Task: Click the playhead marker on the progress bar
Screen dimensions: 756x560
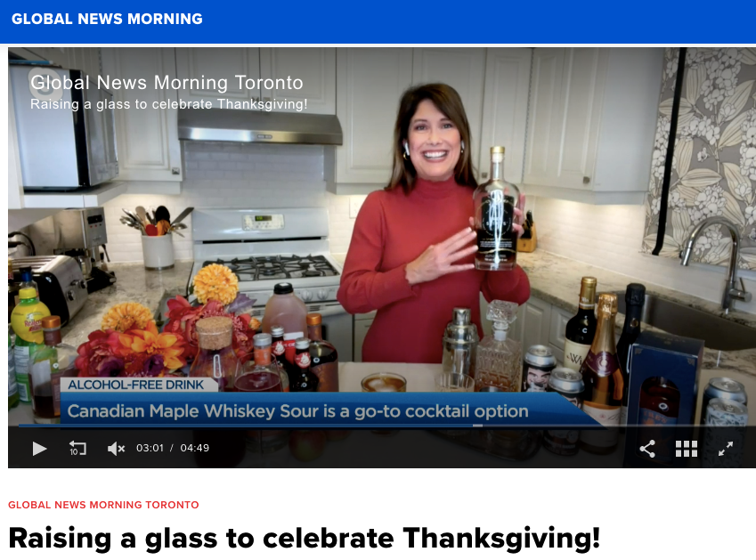Action: pos(477,426)
